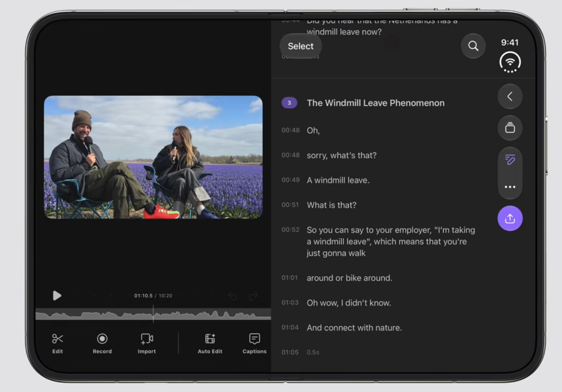Open the video preview thumbnail
Viewport: 562px width, 392px height.
pyautogui.click(x=153, y=157)
